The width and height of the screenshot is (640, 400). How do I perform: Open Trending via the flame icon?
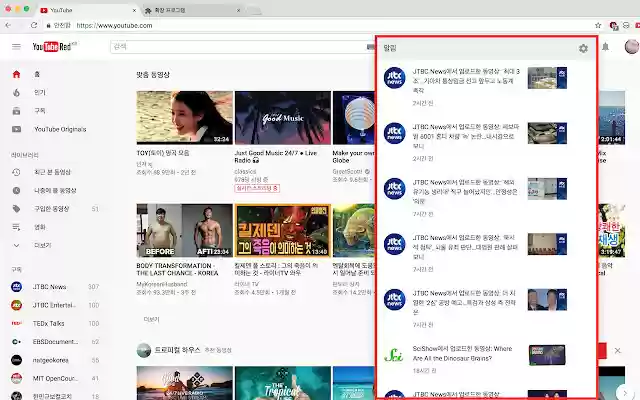(x=16, y=92)
